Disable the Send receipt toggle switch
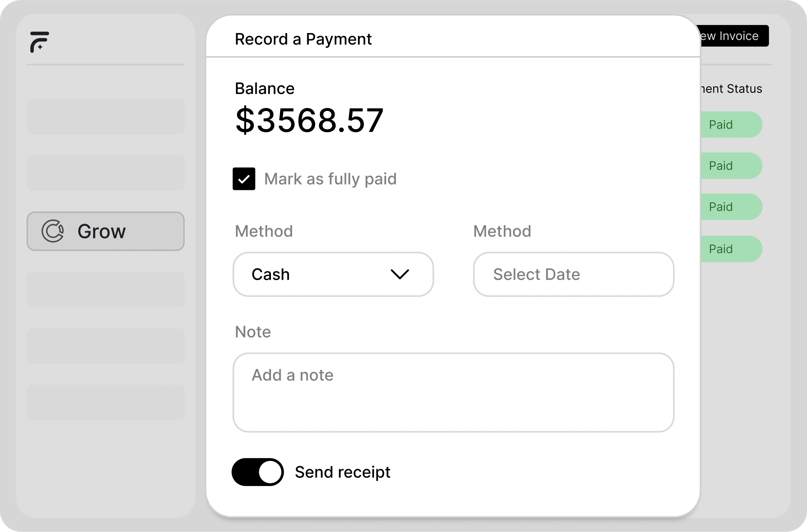This screenshot has width=807, height=532. (x=258, y=472)
